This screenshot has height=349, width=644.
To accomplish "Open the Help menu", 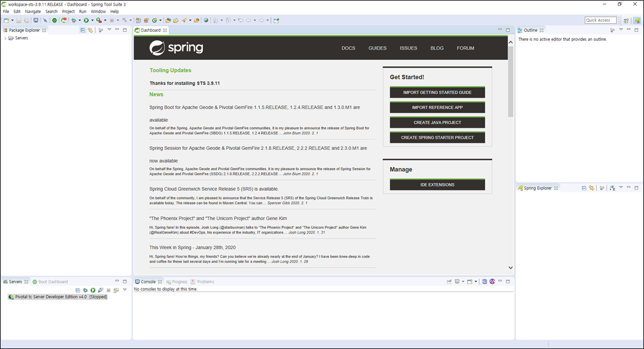I will tap(114, 12).
